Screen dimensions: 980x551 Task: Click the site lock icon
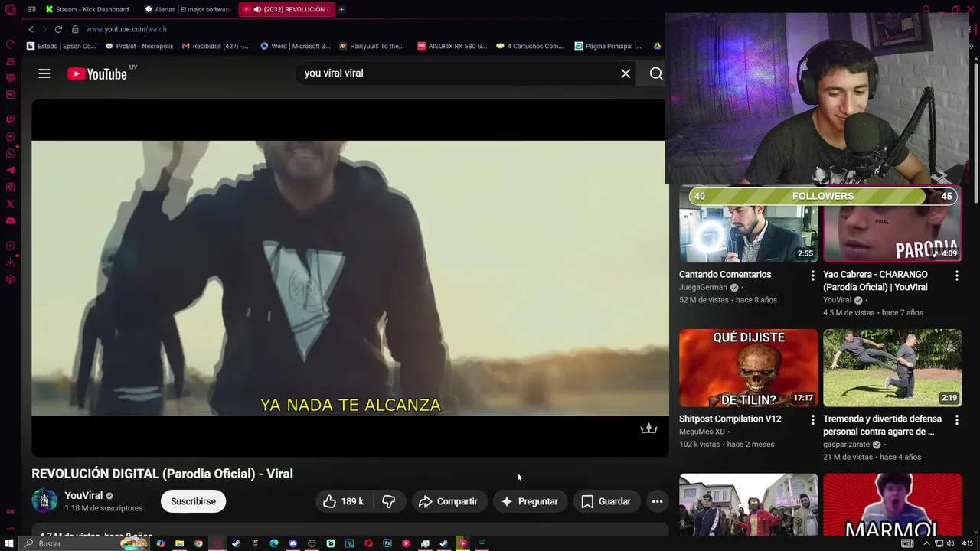pos(75,29)
